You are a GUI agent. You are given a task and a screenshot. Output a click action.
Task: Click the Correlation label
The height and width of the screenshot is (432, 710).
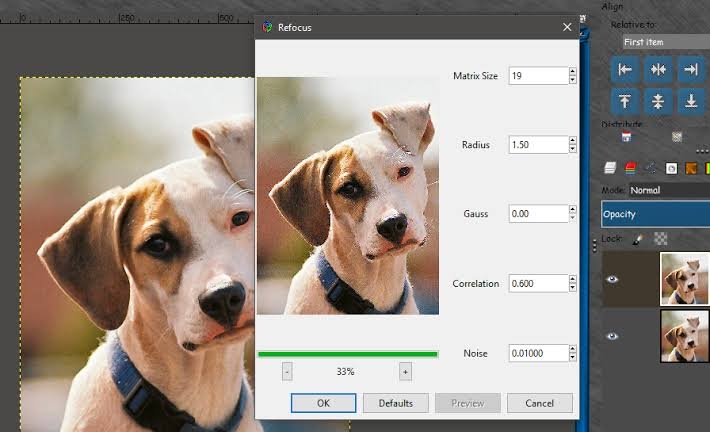pos(475,283)
